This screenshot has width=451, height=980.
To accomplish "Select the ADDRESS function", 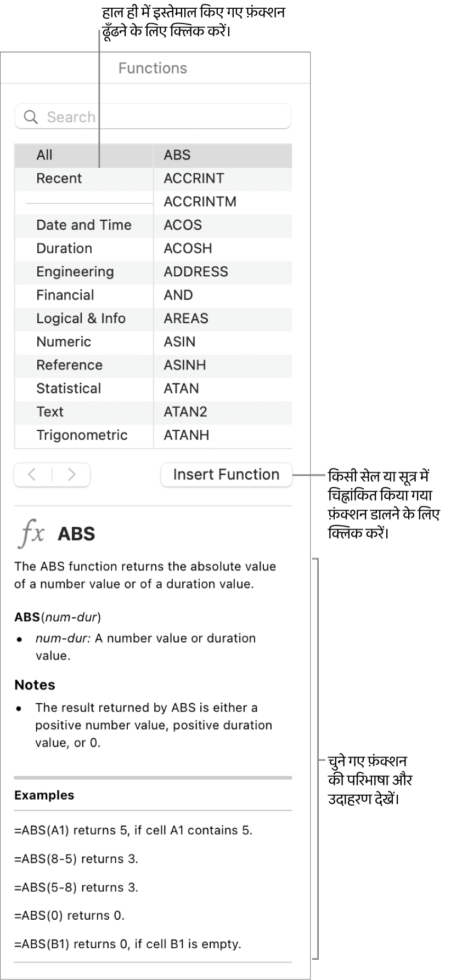I will click(x=195, y=272).
